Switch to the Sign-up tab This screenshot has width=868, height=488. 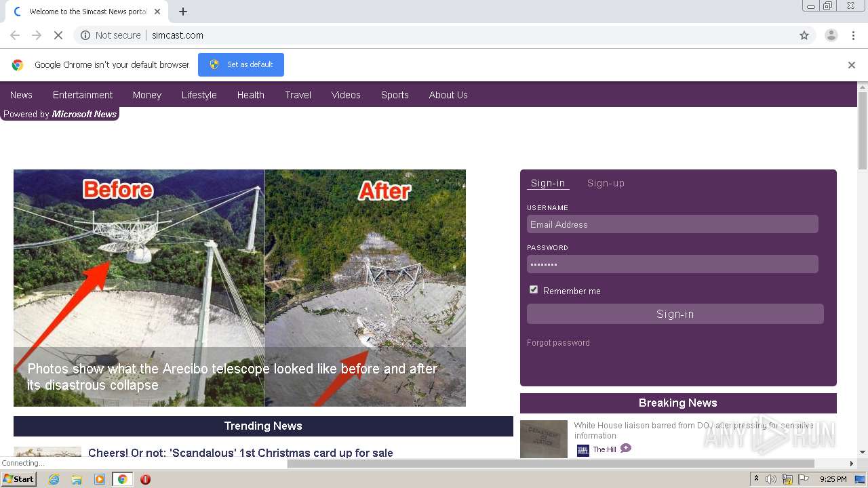606,183
